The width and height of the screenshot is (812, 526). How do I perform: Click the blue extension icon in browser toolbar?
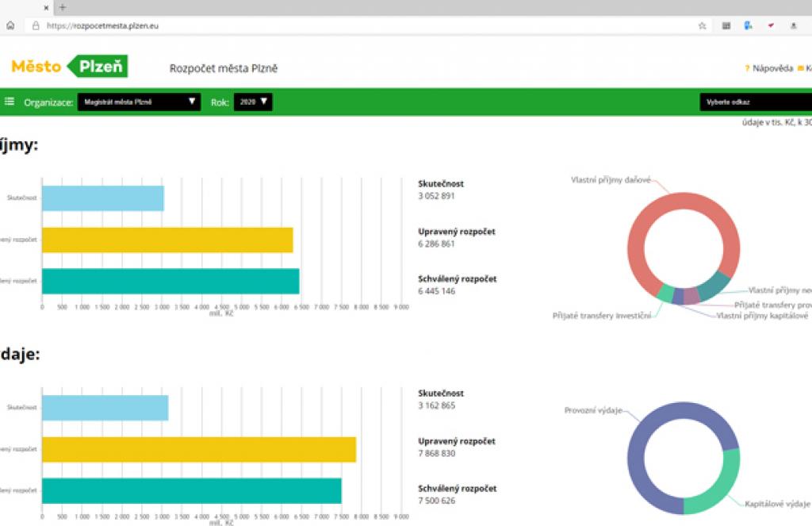[748, 25]
